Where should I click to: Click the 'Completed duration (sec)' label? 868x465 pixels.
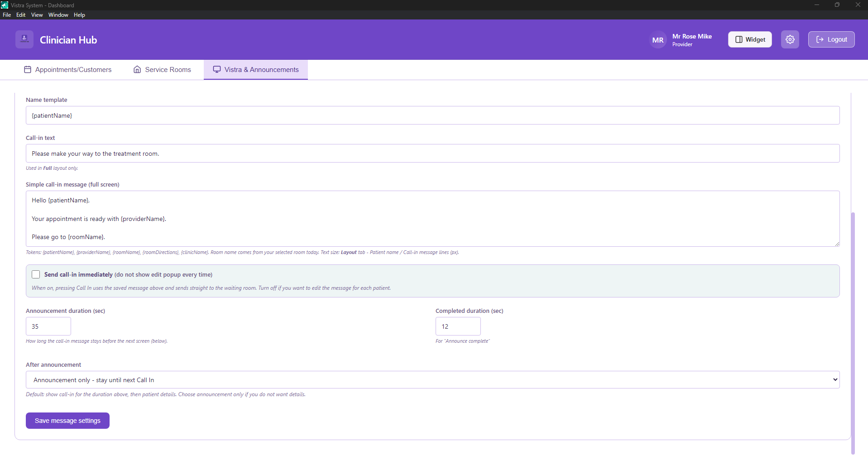pyautogui.click(x=470, y=311)
